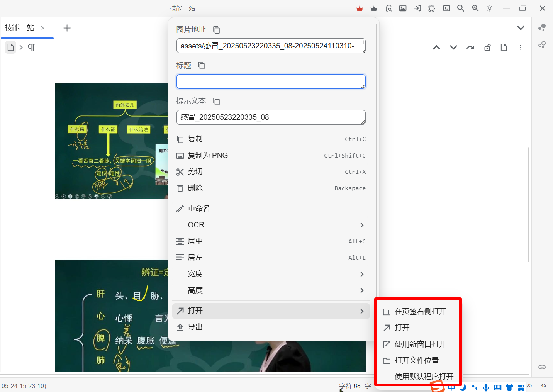Viewport: 553px width, 392px height.
Task: Click the document search icon in the title bar
Action: pyautogui.click(x=388, y=8)
